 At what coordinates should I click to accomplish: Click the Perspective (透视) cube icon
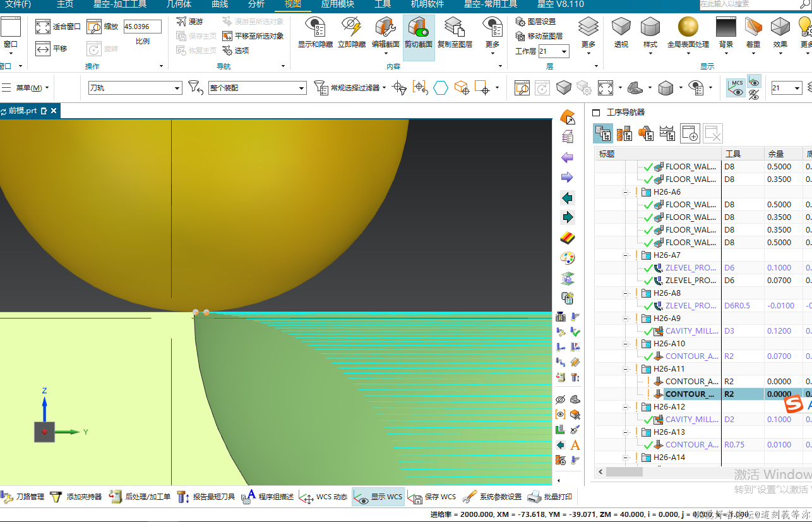coord(621,28)
